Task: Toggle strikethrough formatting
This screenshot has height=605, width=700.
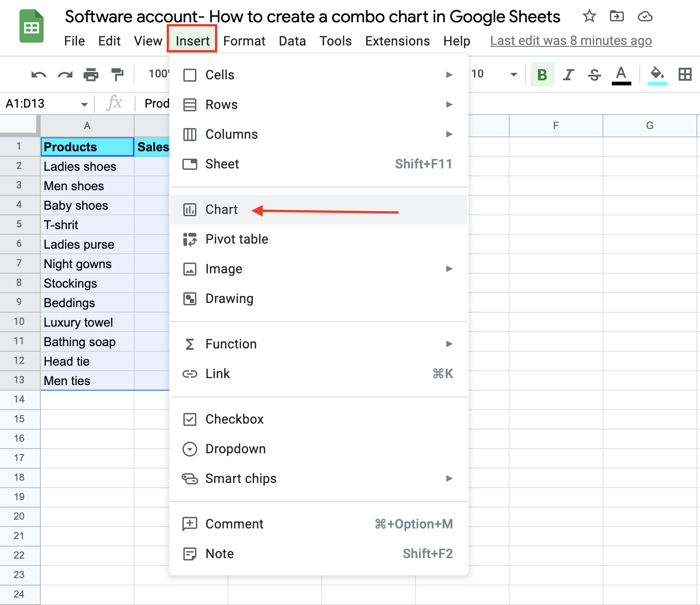Action: point(594,74)
